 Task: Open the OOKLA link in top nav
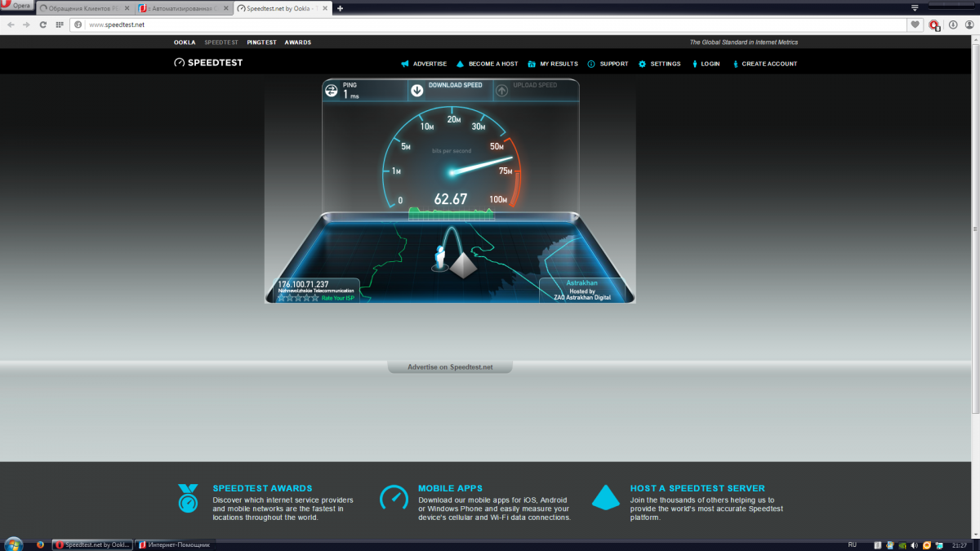185,42
